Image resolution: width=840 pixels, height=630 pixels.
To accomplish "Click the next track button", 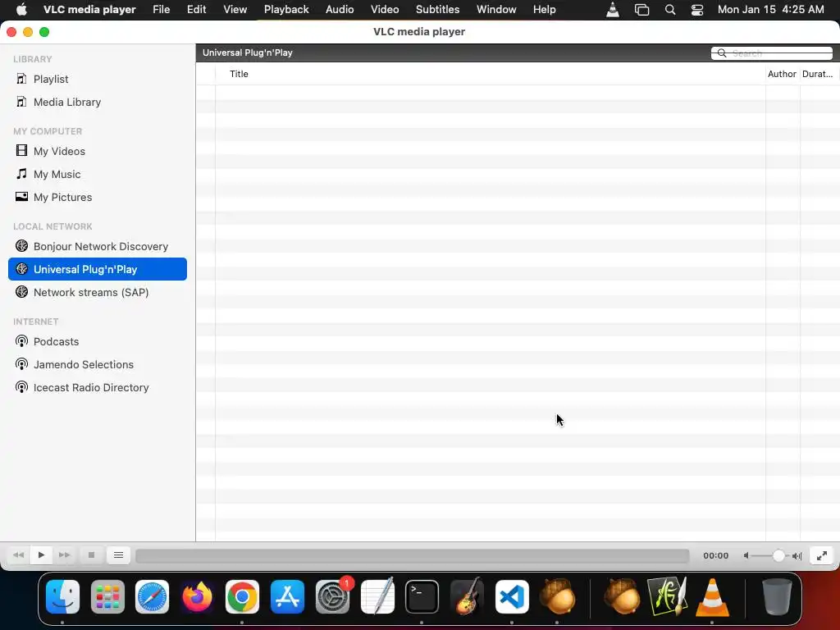I will click(x=64, y=555).
